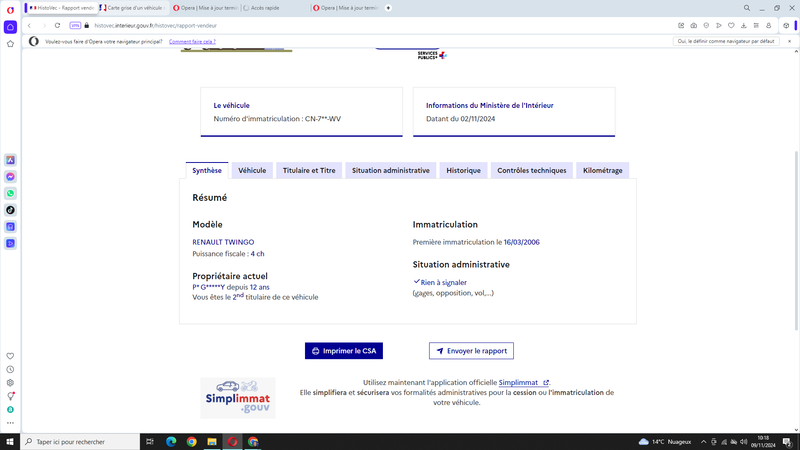This screenshot has width=800, height=450.
Task: Add page to bookmarks heart icon
Action: [731, 26]
